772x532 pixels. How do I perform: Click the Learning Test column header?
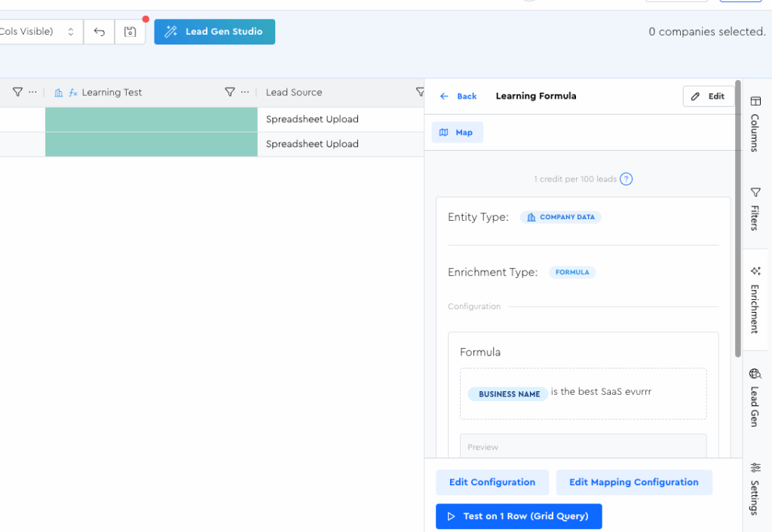click(x=112, y=92)
